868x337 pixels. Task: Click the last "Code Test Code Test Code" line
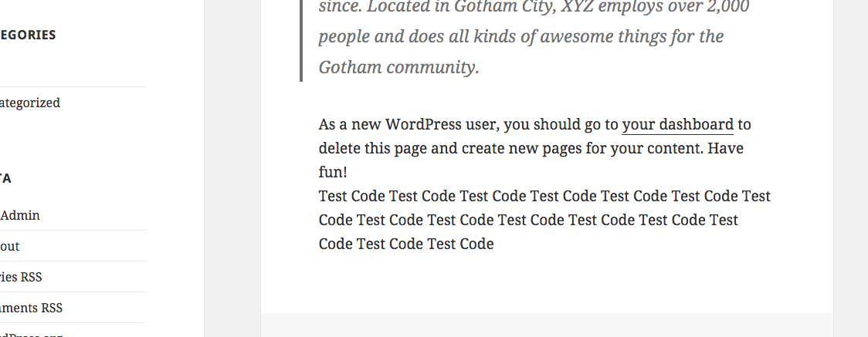406,244
